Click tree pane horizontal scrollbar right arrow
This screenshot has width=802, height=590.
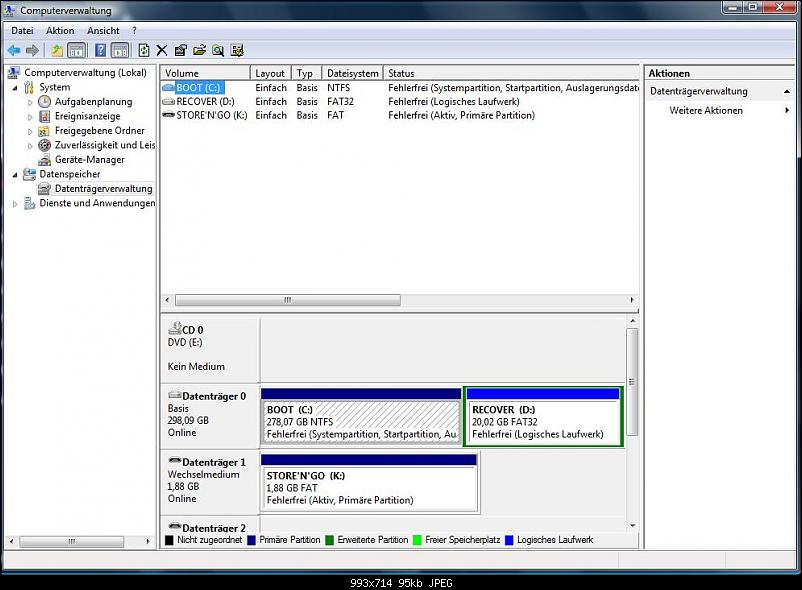(148, 541)
